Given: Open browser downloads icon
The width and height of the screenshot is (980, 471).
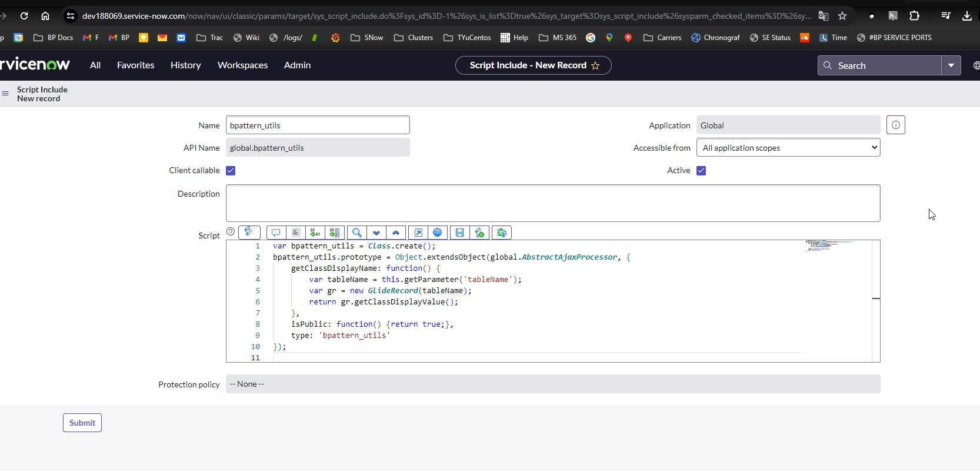Looking at the screenshot, I should point(967,16).
